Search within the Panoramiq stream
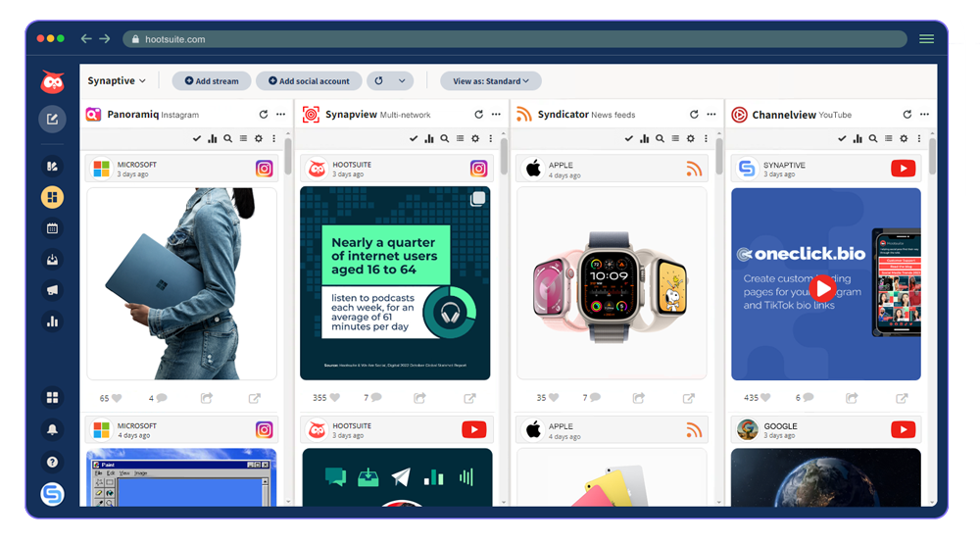This screenshot has height=544, width=980. pos(228,139)
